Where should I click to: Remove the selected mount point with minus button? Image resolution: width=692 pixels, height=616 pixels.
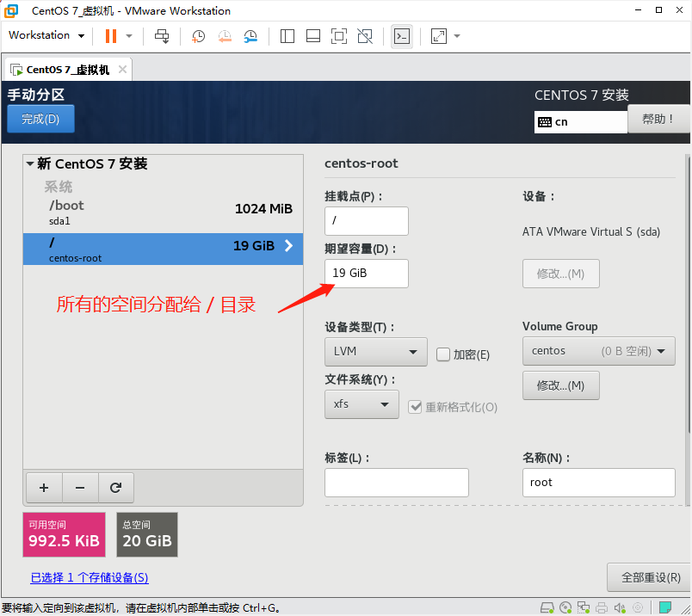[80, 488]
